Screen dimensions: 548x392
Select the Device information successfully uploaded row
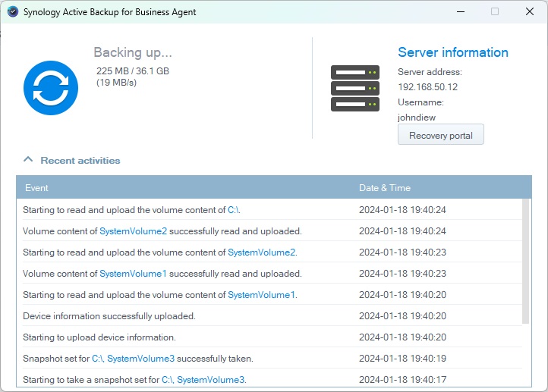[x=109, y=316]
